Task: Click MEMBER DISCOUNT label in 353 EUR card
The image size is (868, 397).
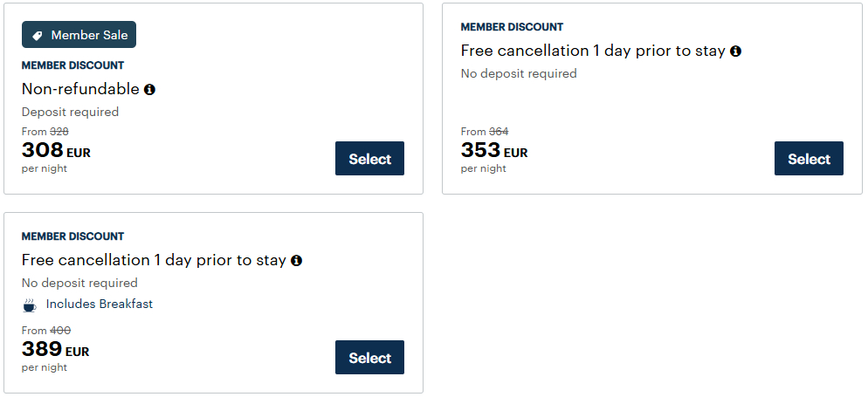Action: click(x=512, y=27)
